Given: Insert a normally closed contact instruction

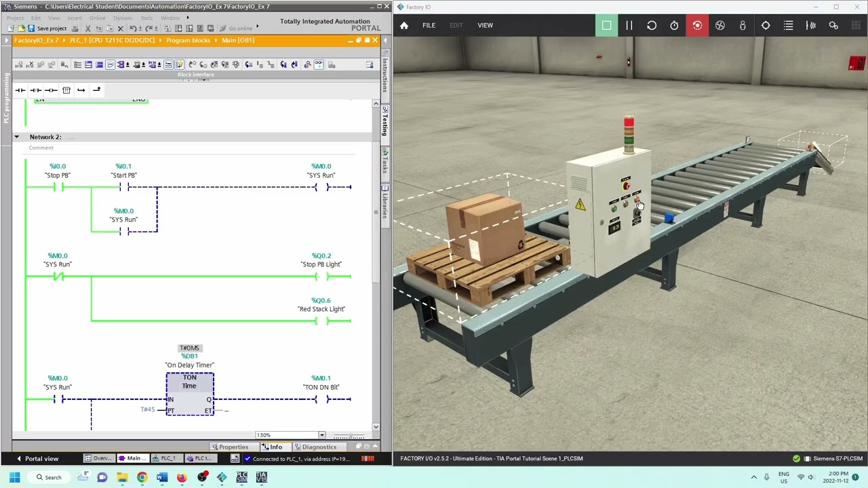Looking at the screenshot, I should coord(35,90).
